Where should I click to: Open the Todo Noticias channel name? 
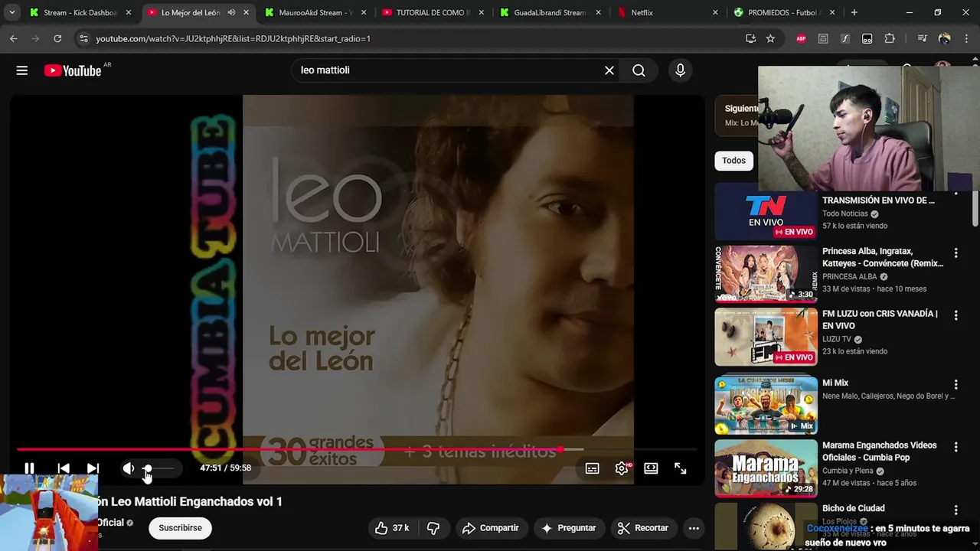coord(845,214)
